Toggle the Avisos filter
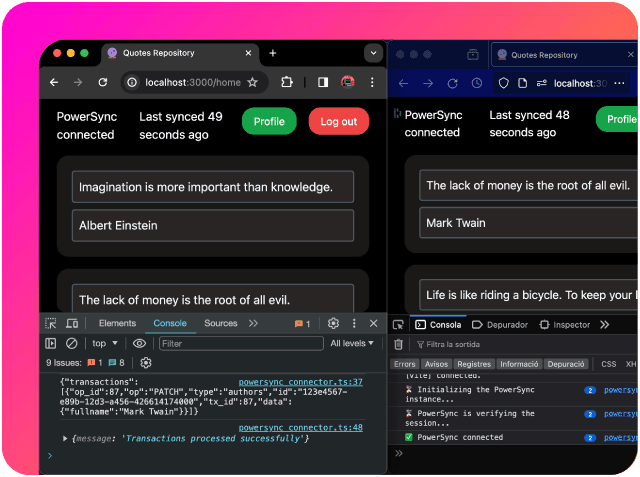This screenshot has height=477, width=640. point(436,364)
